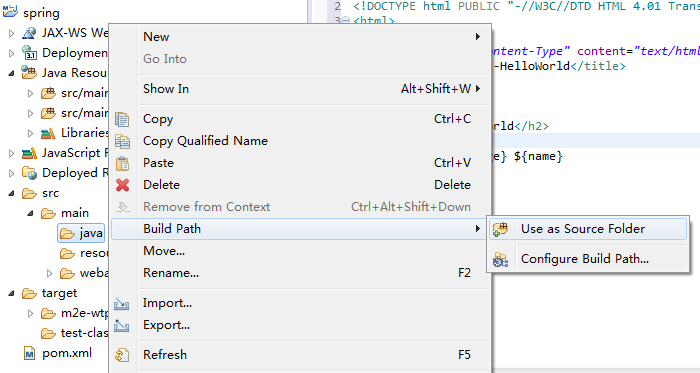The image size is (700, 373).
Task: Collapse the target folder node
Action: pos(11,294)
